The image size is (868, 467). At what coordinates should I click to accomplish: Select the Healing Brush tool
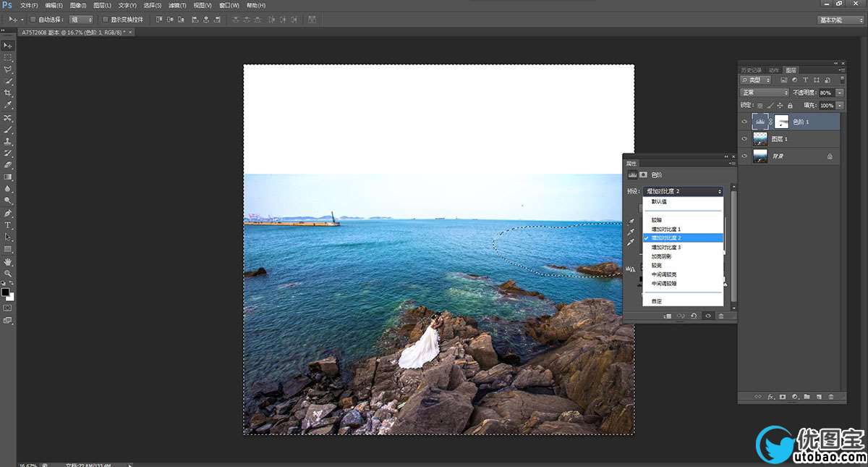[8, 118]
